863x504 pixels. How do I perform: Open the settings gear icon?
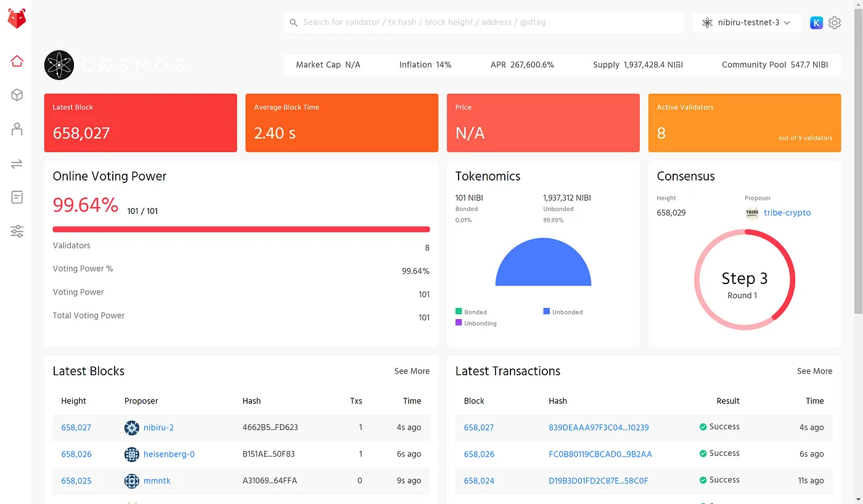835,23
